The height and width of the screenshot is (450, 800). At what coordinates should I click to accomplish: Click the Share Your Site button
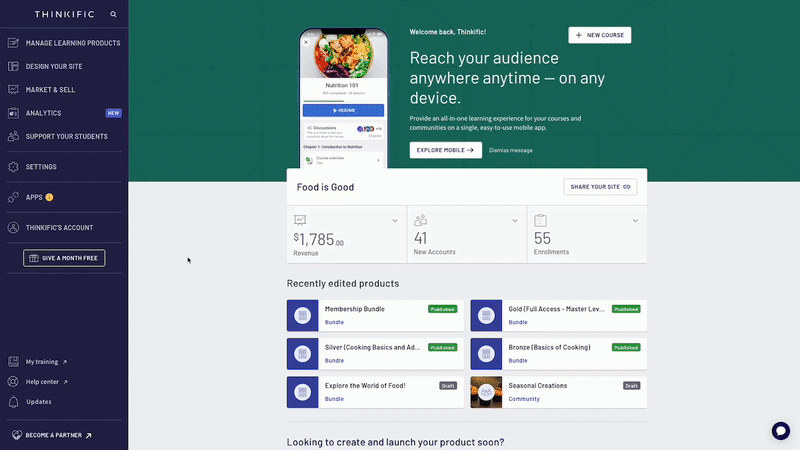coord(600,187)
